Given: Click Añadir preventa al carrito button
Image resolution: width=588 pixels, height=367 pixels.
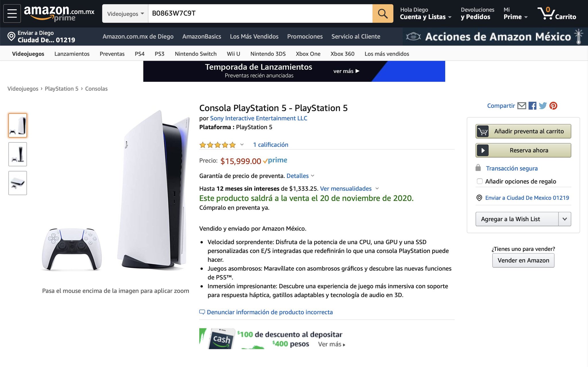Looking at the screenshot, I should (x=523, y=131).
